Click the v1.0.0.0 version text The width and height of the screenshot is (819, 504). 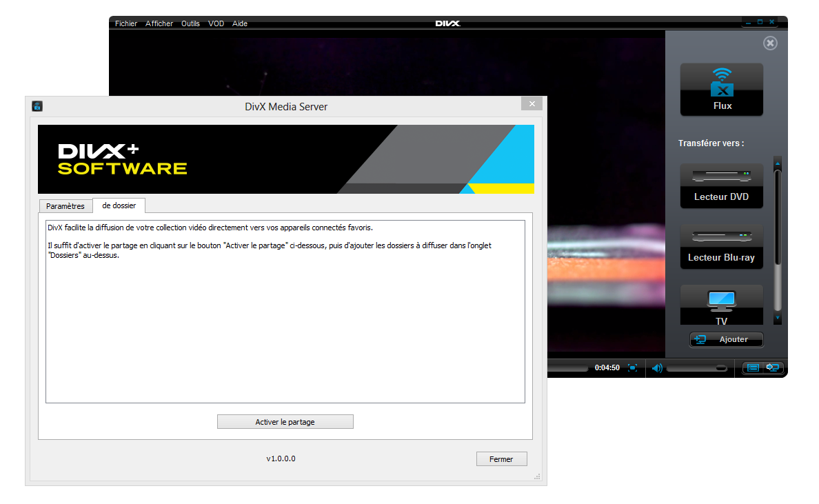[x=281, y=458]
